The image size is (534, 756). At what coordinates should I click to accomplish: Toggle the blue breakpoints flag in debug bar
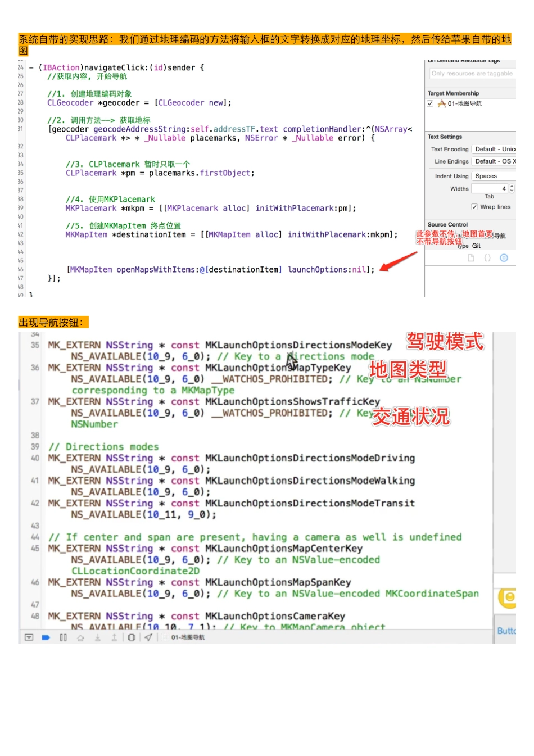pos(46,637)
